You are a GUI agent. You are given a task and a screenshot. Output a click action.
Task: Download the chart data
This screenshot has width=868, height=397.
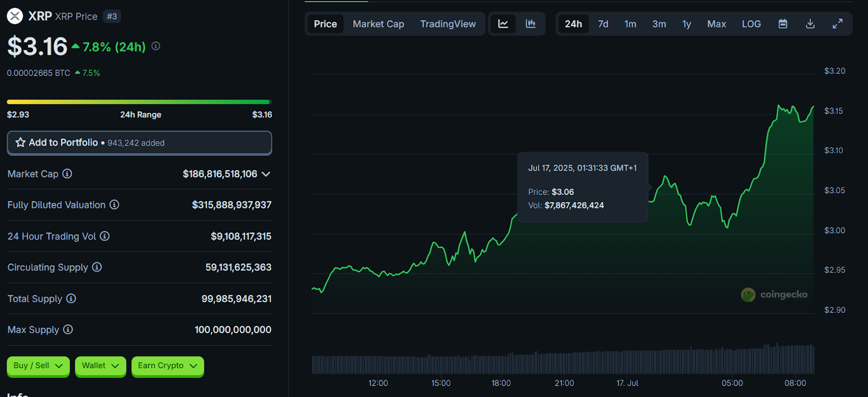point(810,24)
